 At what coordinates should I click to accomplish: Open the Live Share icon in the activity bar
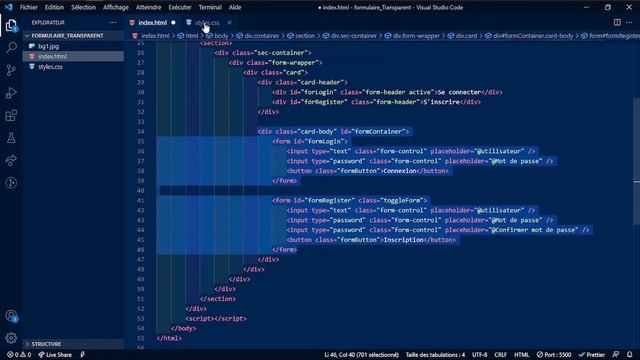11,160
